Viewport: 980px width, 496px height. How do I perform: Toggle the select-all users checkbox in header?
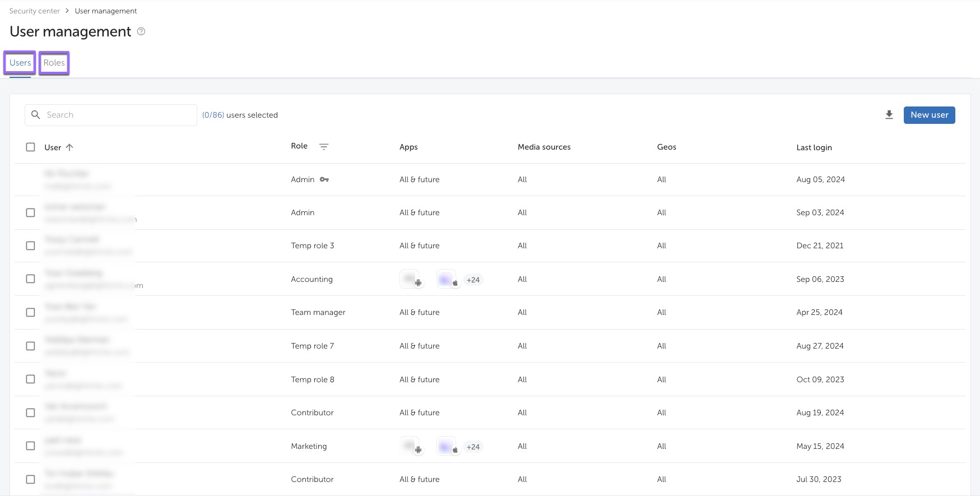point(30,147)
